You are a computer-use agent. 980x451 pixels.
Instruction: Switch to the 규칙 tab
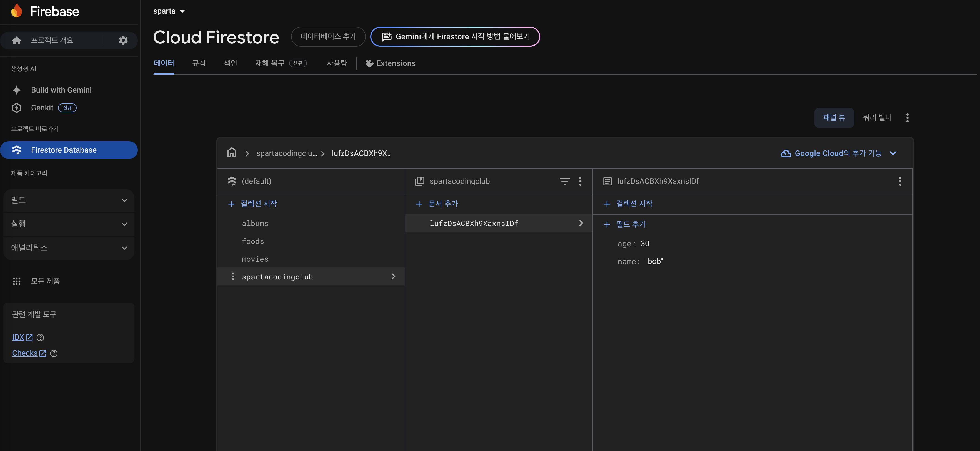coord(199,63)
